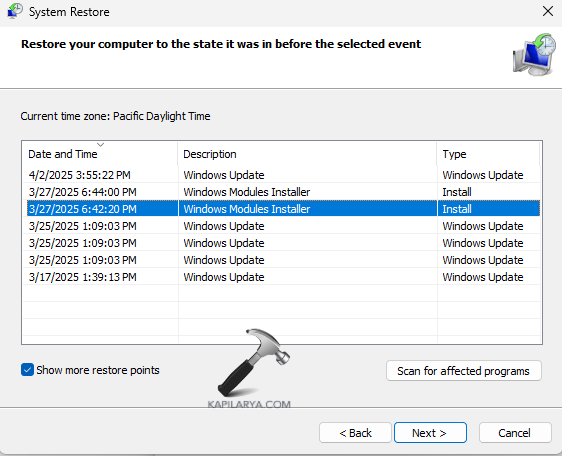Go to previous step with Back
The image size is (562, 456).
click(x=355, y=433)
